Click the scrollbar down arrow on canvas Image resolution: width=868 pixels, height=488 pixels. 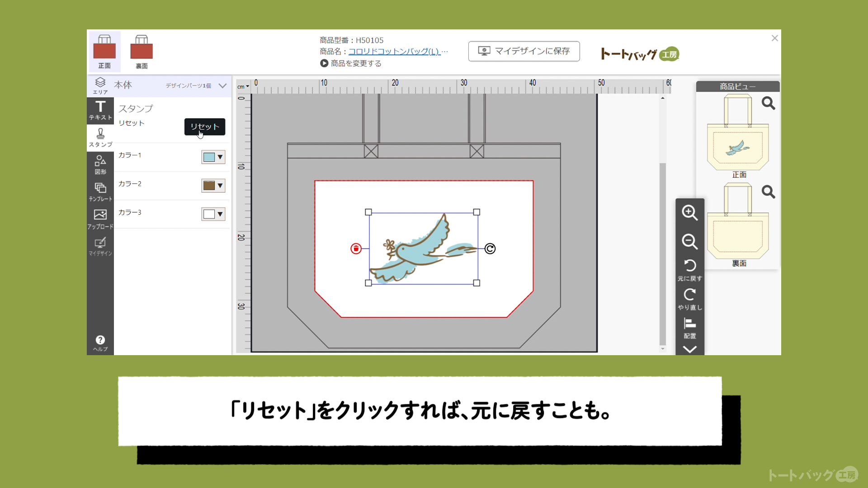click(663, 349)
